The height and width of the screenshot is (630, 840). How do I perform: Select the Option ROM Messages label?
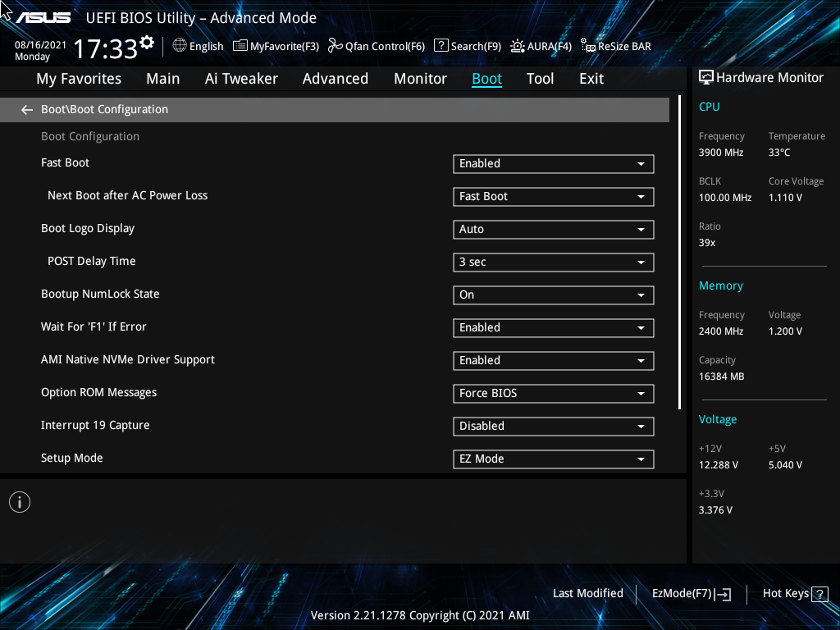[x=99, y=393]
